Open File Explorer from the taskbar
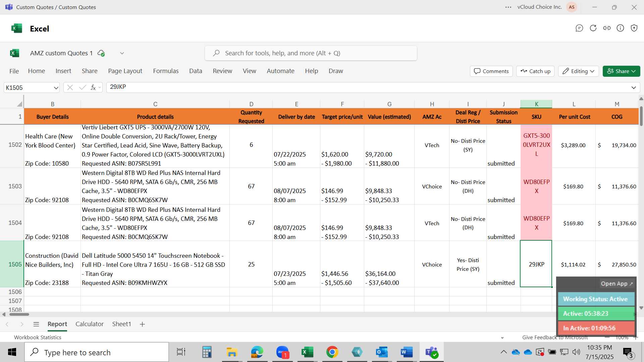Screen dimensions: 644x362 [232, 352]
